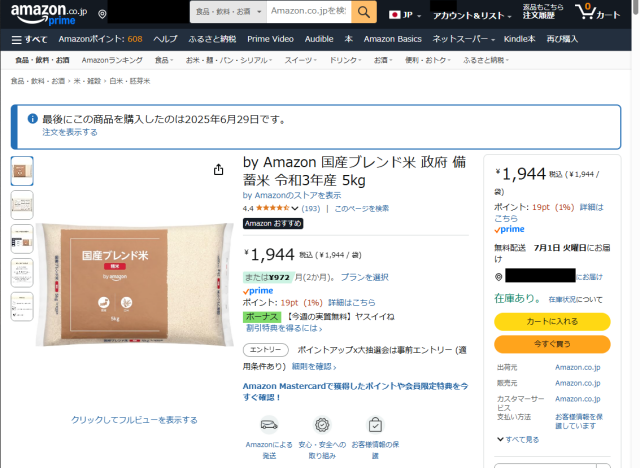Image resolution: width=640 pixels, height=468 pixels.
Task: Open the ドリンク category menu
Action: pos(345,60)
